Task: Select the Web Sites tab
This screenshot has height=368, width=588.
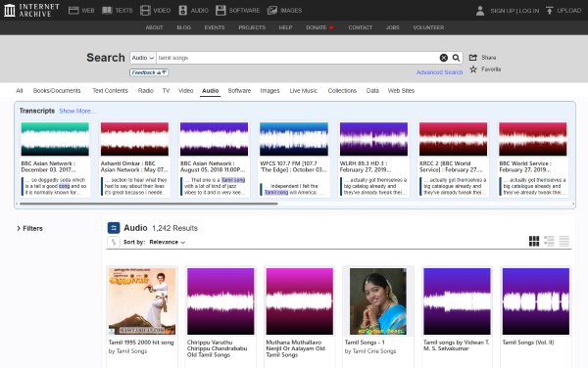Action: [401, 91]
